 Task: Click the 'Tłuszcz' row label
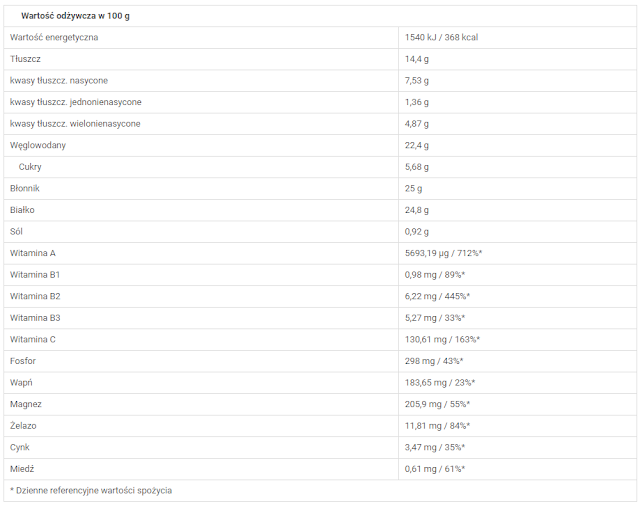pyautogui.click(x=25, y=59)
